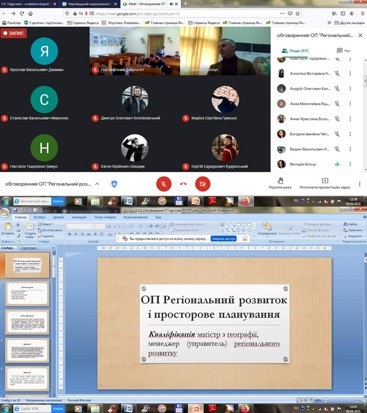The width and height of the screenshot is (367, 413).
Task: Click the red hang-up call button
Action: 183,184
